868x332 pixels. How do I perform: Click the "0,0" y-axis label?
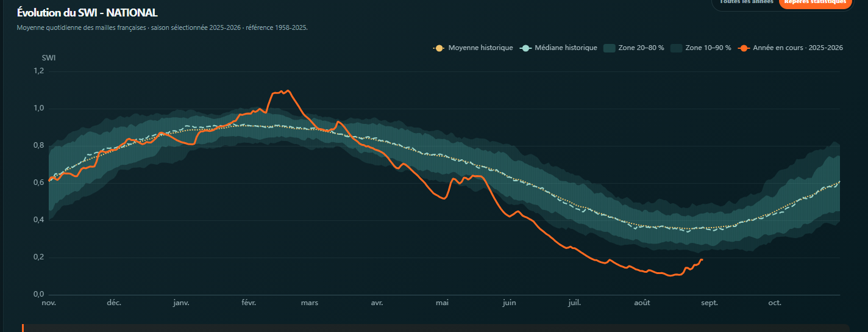point(38,294)
